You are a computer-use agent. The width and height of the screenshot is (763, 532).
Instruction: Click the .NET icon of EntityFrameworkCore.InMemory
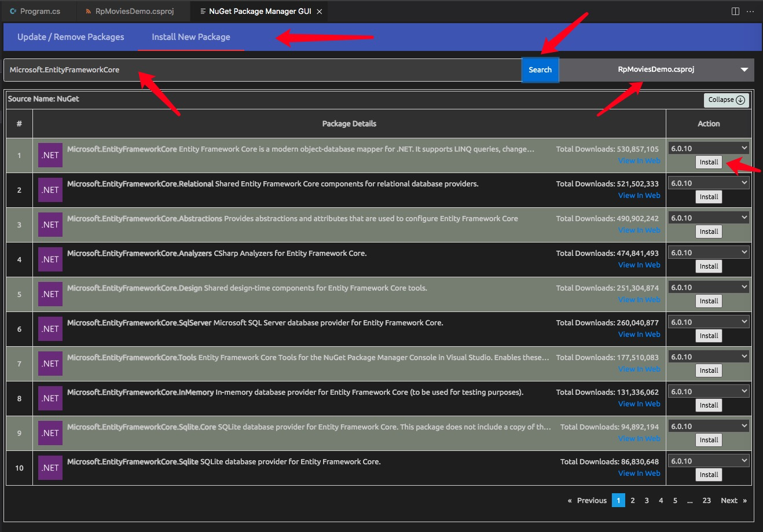point(50,398)
